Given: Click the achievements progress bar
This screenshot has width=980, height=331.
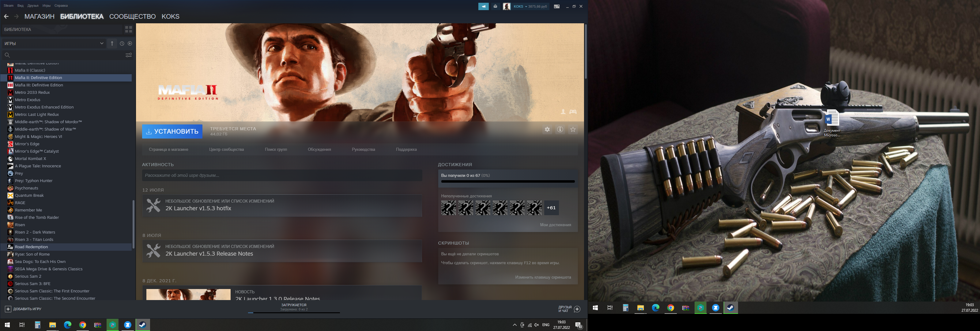Looking at the screenshot, I should pyautogui.click(x=508, y=181).
